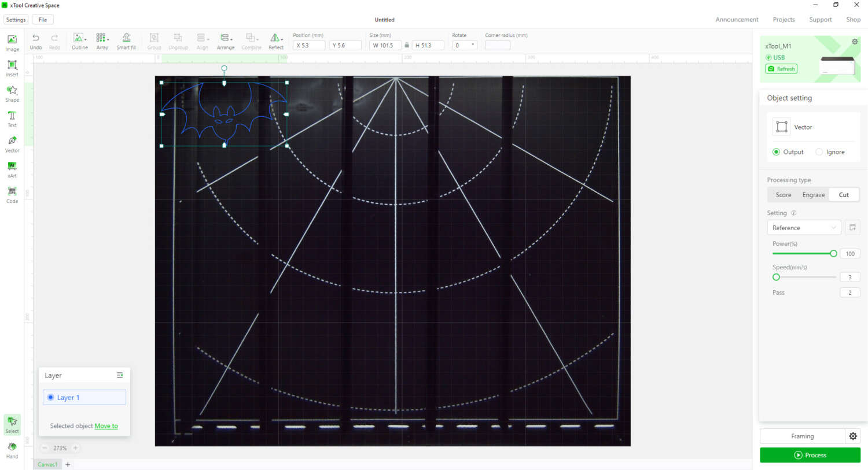Choose the Vector pen tool

[12, 143]
